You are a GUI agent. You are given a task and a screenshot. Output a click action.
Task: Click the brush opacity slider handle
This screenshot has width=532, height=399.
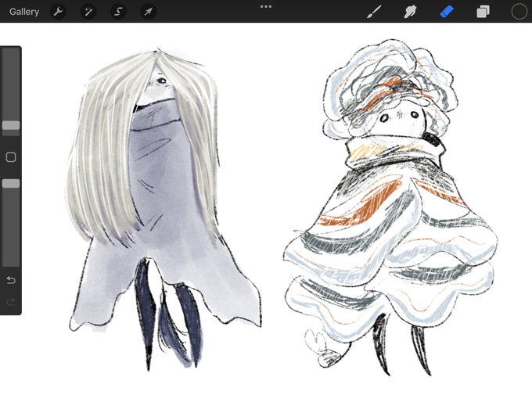pyautogui.click(x=11, y=184)
